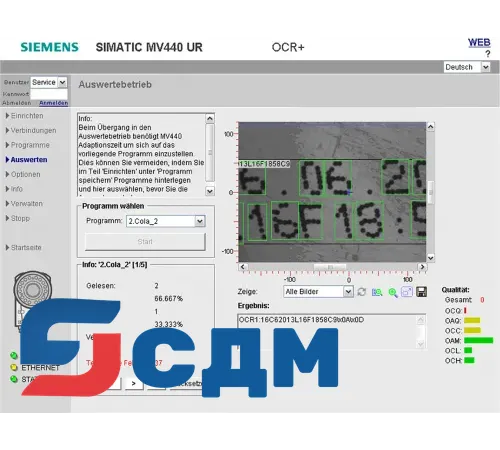This screenshot has height=450, width=500.
Task: Click the image view scroll-right arrow
Action: click(422, 267)
